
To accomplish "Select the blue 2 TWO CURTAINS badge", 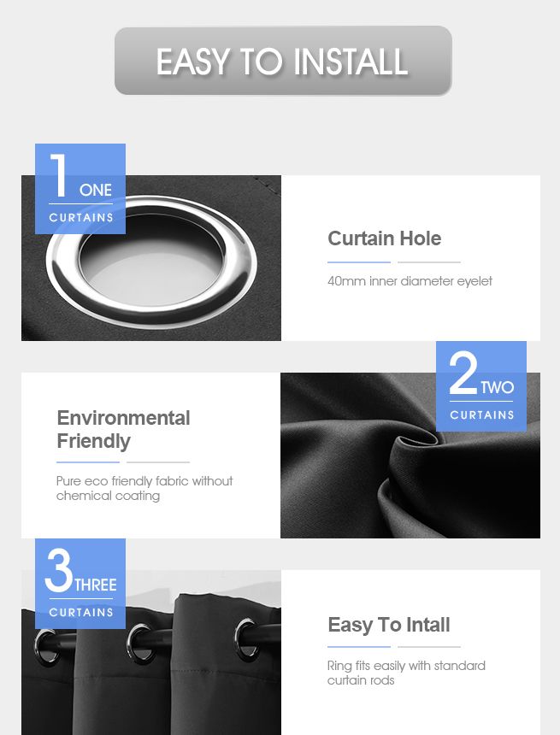I will point(481,386).
